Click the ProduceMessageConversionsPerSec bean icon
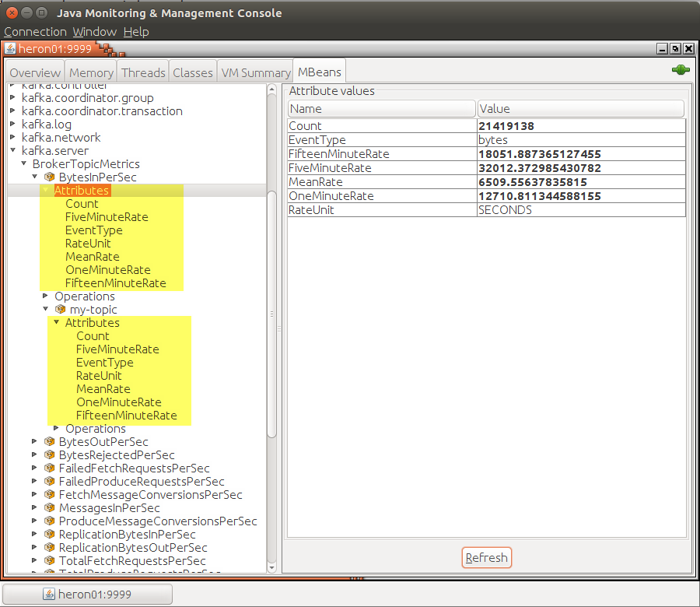Image resolution: width=700 pixels, height=607 pixels. pyautogui.click(x=49, y=521)
